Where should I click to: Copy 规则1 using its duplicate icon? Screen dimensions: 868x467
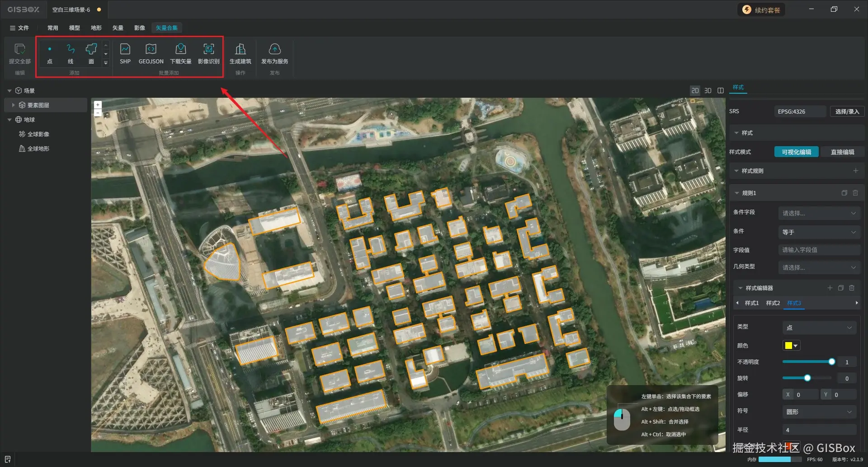844,193
